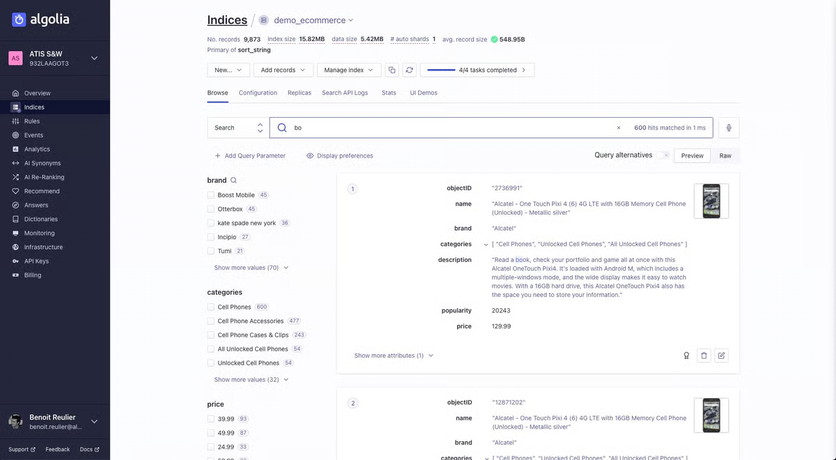Check Cell Phone Accessories category filter
The height and width of the screenshot is (460, 836).
pos(211,321)
